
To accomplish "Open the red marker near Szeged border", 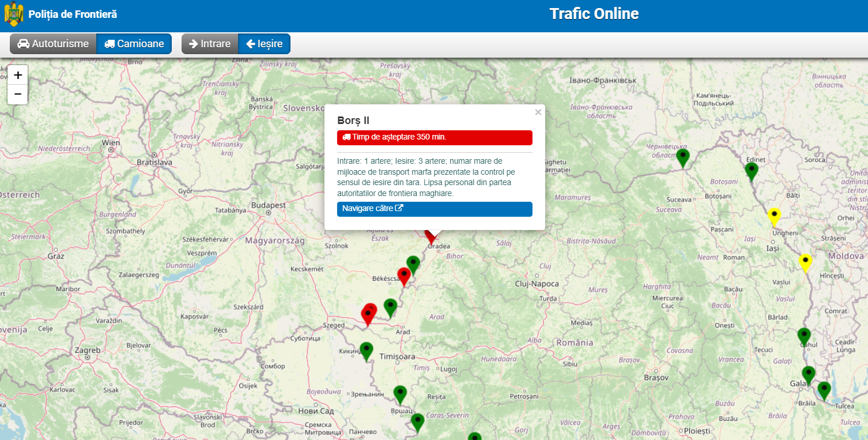I will click(367, 315).
